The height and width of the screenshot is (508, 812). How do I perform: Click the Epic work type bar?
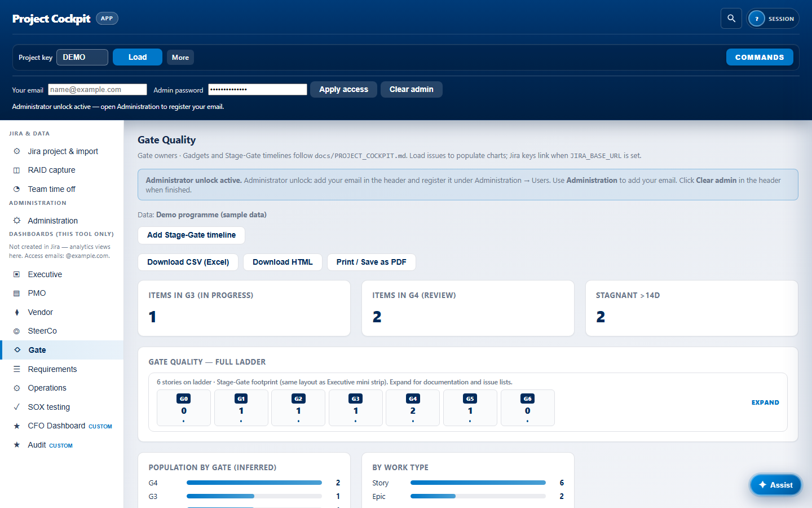pos(478,496)
